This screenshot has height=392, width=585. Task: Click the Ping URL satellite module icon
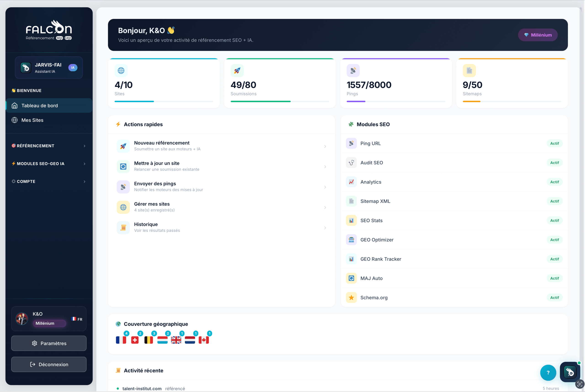tap(351, 144)
